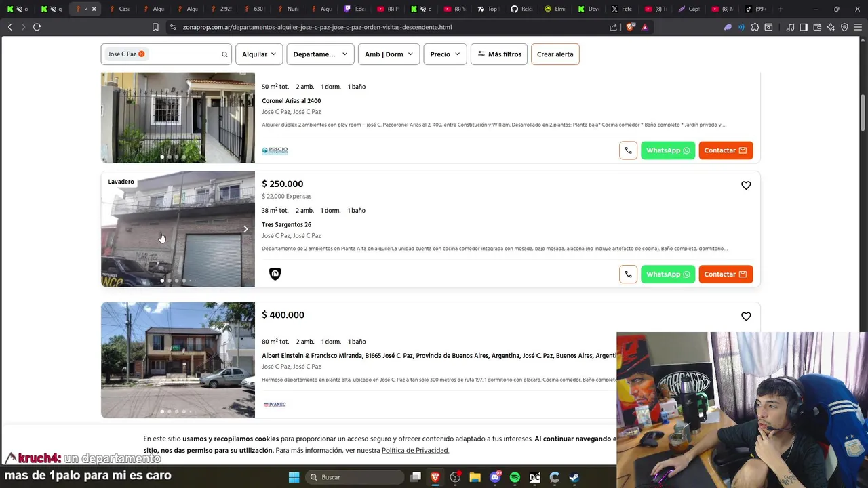Viewport: 868px width, 488px height.
Task: Click the search magnifier in location field
Action: pos(224,54)
